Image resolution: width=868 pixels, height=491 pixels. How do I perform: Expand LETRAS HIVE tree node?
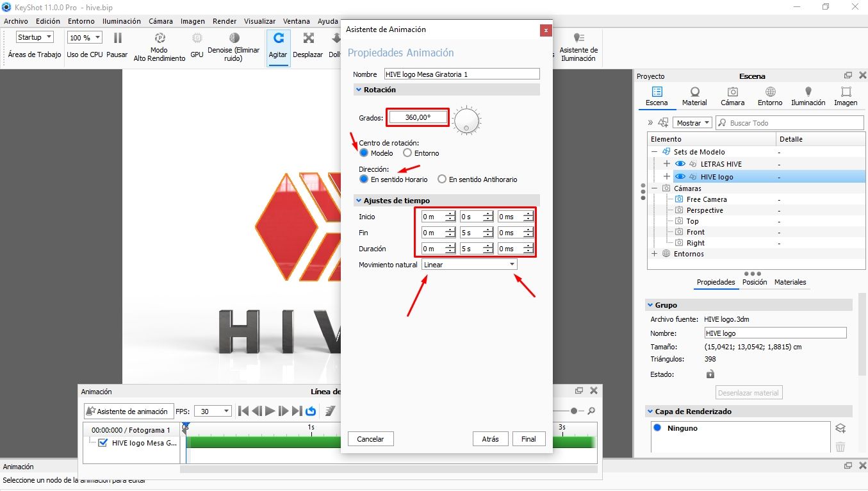tap(667, 164)
